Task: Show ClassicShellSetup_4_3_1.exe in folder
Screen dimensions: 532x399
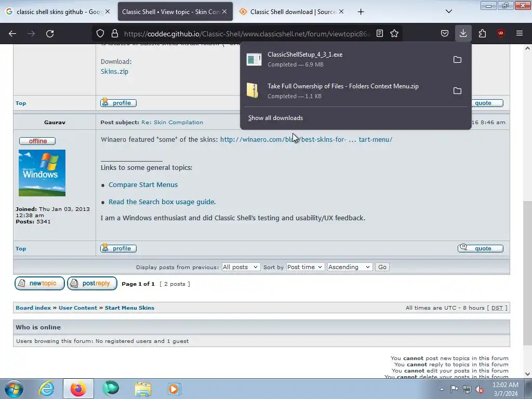Action: (x=457, y=59)
